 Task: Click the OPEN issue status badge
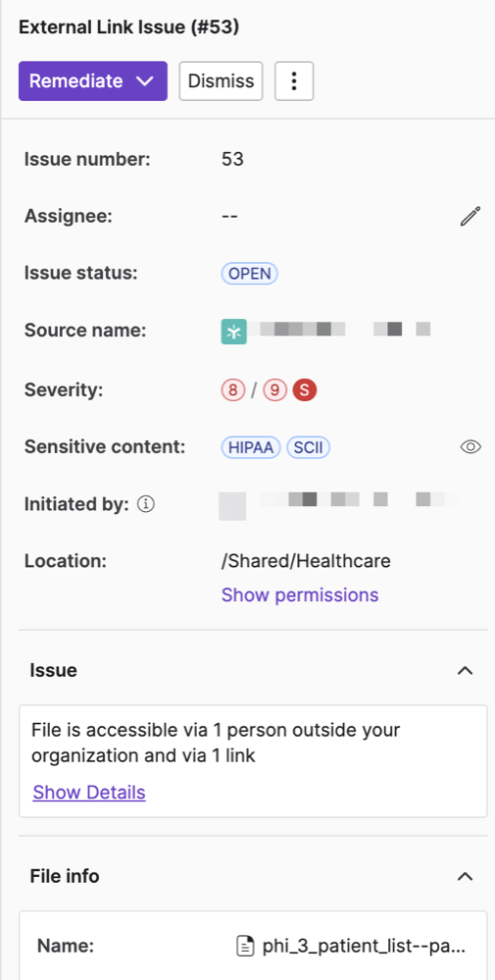click(250, 274)
